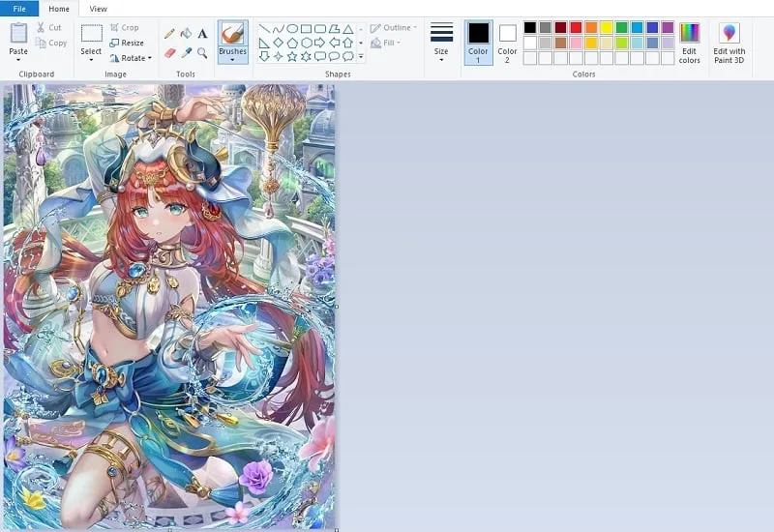This screenshot has width=774, height=532.
Task: Select the Pencil tool
Action: [170, 33]
